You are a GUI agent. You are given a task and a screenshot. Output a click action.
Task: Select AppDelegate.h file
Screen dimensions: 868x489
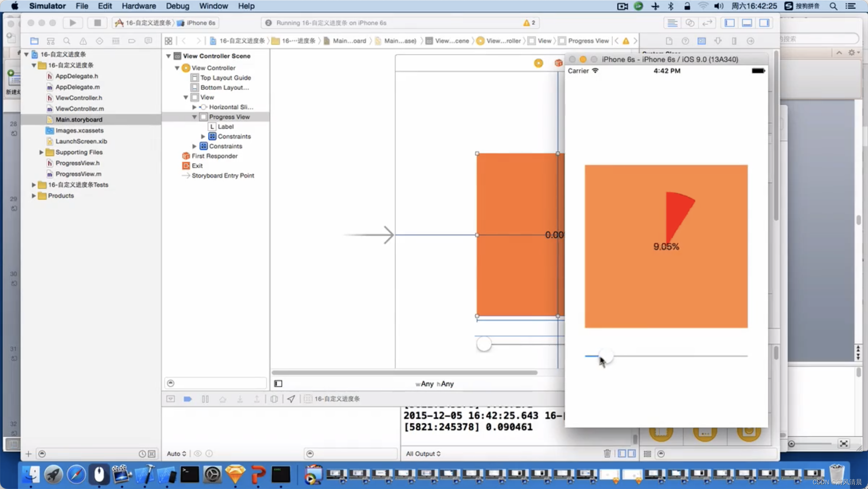click(77, 76)
